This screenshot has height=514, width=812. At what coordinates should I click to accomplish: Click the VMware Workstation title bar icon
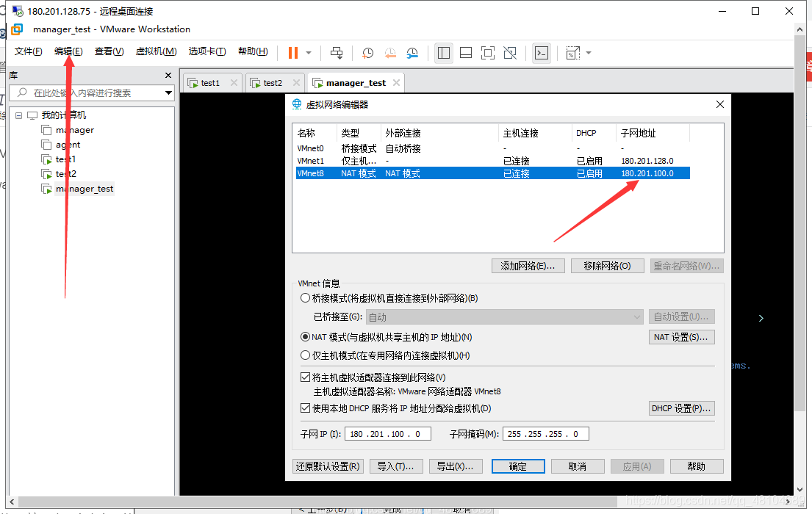click(17, 29)
